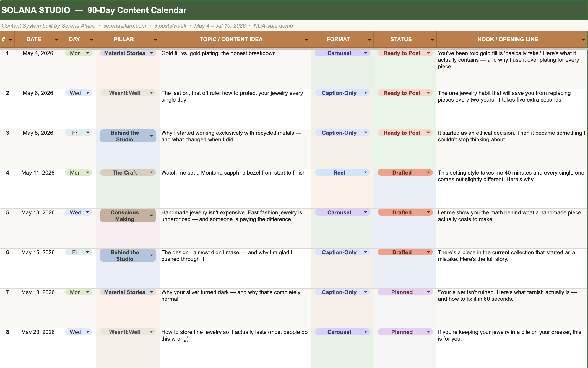This screenshot has height=368, width=588.
Task: Open Behind the Studio dropdown for May 15
Action: click(x=152, y=255)
